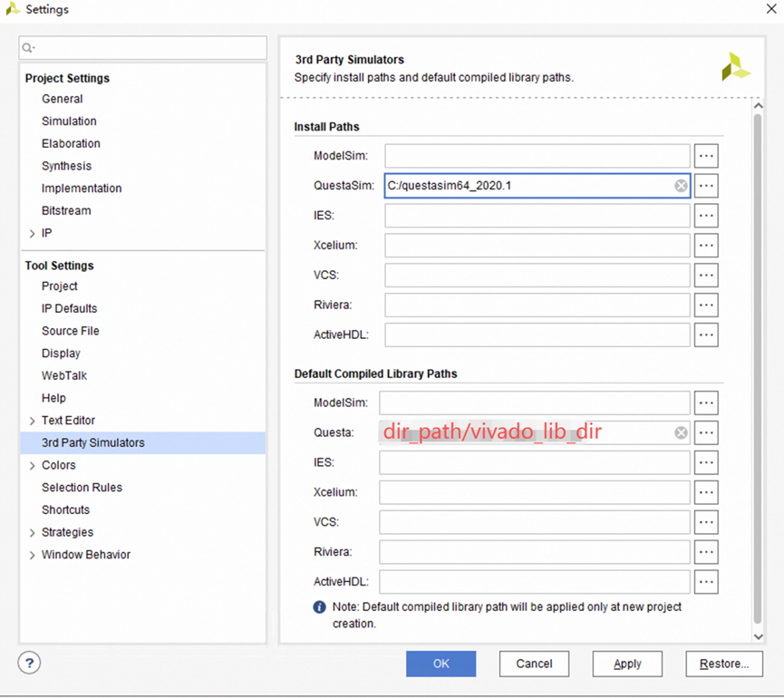
Task: Click the IES compiled library field
Action: pyautogui.click(x=535, y=462)
